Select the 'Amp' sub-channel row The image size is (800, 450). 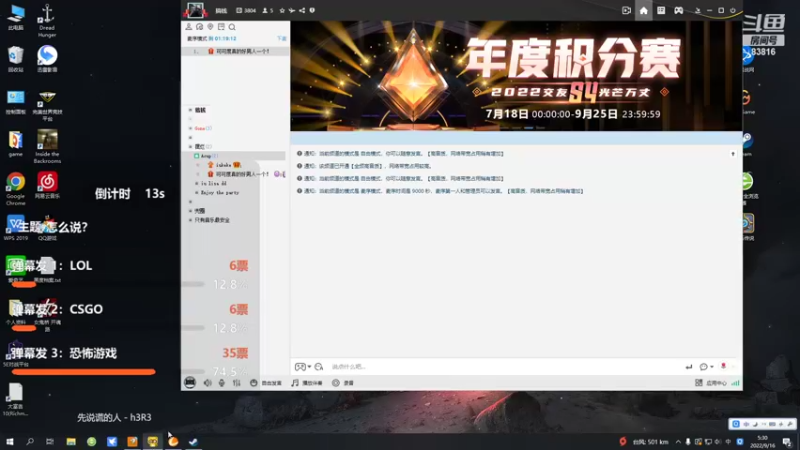236,156
